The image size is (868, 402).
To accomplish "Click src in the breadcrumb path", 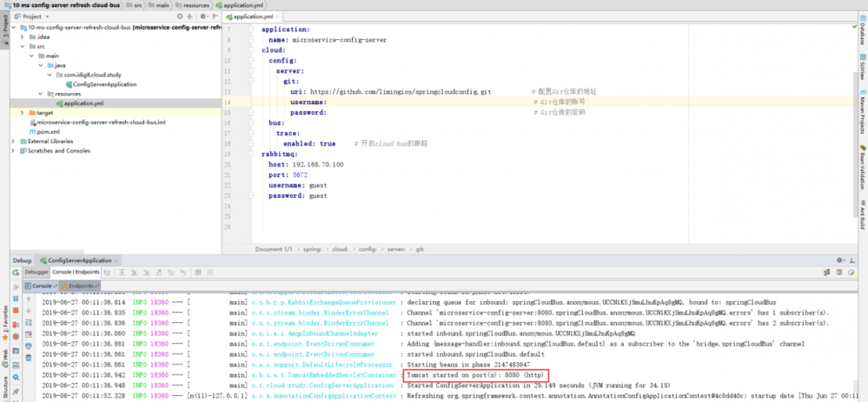I will coord(134,4).
